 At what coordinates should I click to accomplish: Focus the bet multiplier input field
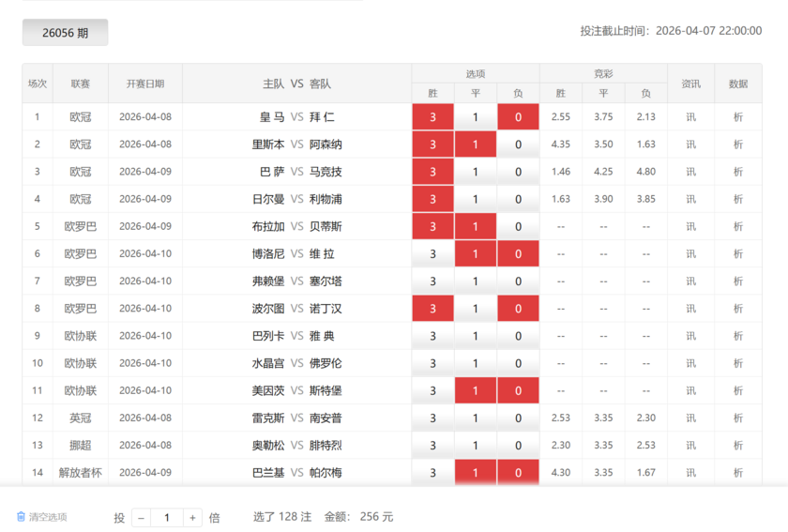point(167,517)
